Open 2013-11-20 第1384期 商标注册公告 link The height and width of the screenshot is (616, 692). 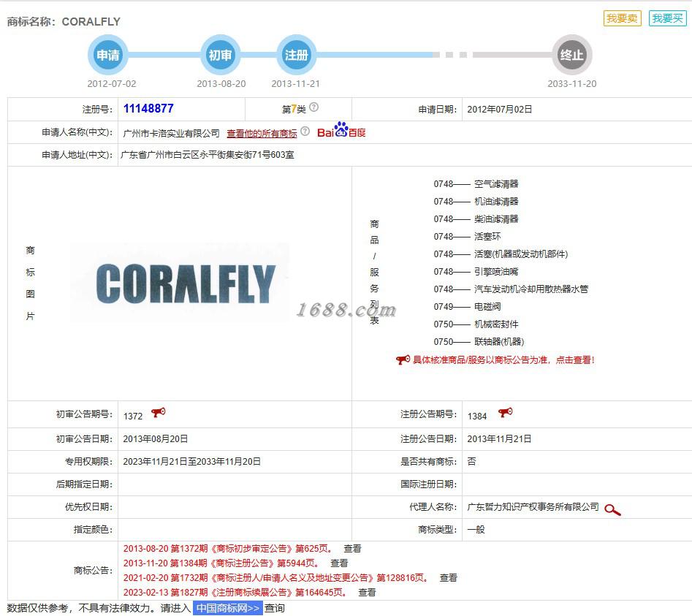[x=221, y=563]
